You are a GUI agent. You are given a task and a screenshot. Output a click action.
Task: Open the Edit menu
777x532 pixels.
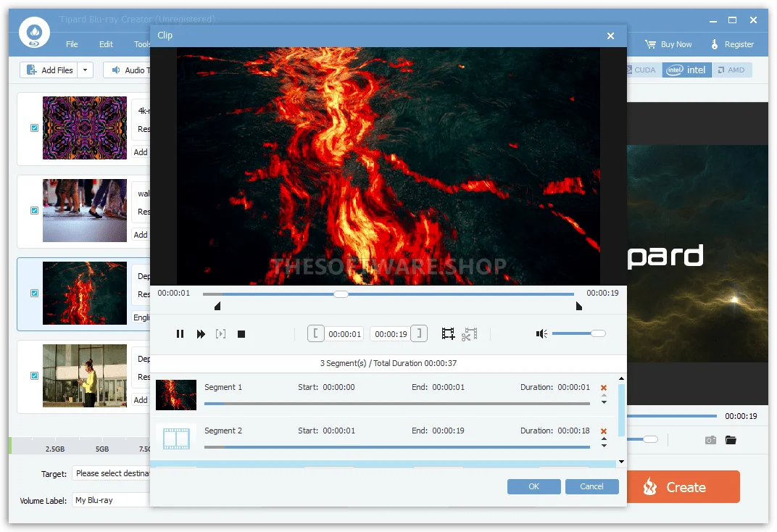point(106,44)
